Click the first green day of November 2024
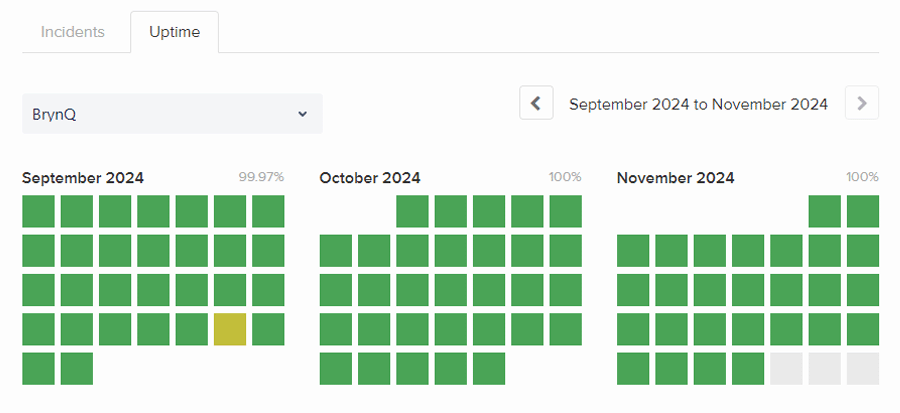The width and height of the screenshot is (900, 413). coord(825,211)
